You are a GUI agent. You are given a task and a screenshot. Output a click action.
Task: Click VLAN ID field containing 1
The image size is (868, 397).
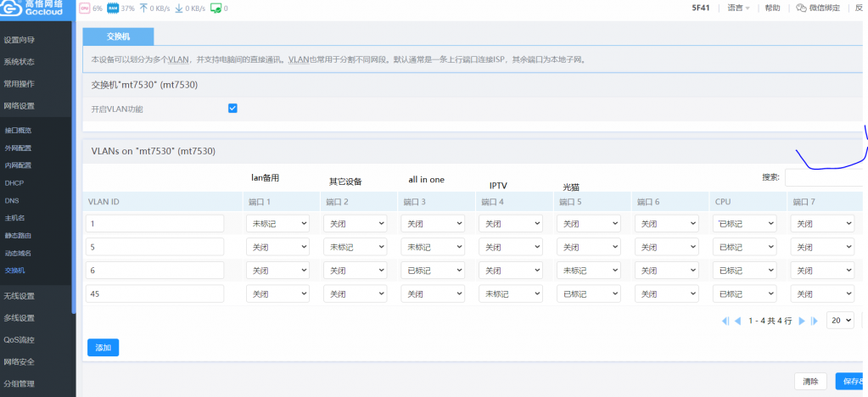154,224
